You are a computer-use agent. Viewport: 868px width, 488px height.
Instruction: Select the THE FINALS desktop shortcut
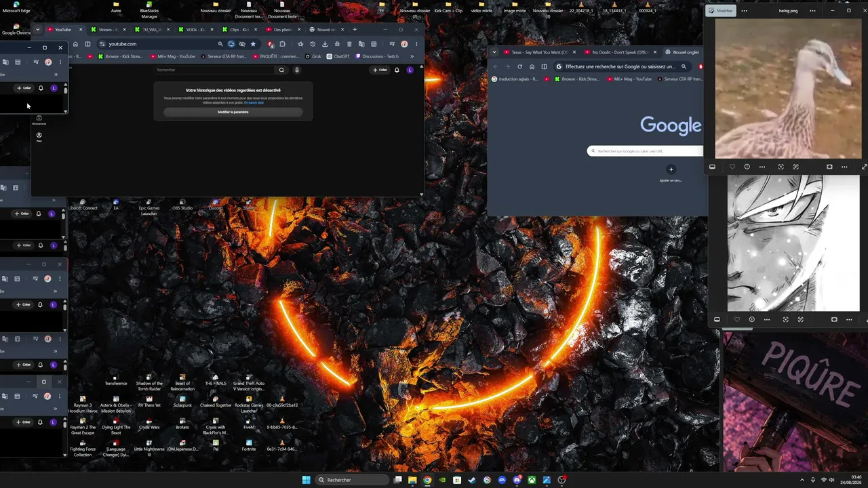[216, 380]
